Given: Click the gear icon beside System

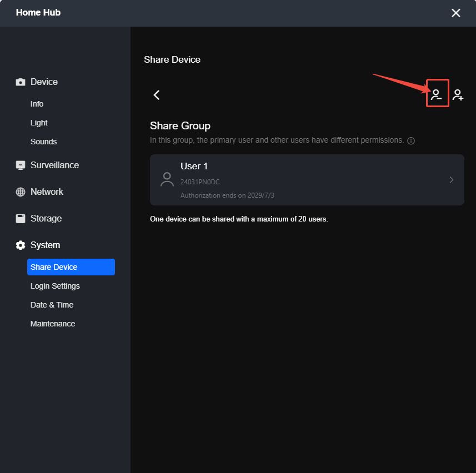Looking at the screenshot, I should [21, 245].
